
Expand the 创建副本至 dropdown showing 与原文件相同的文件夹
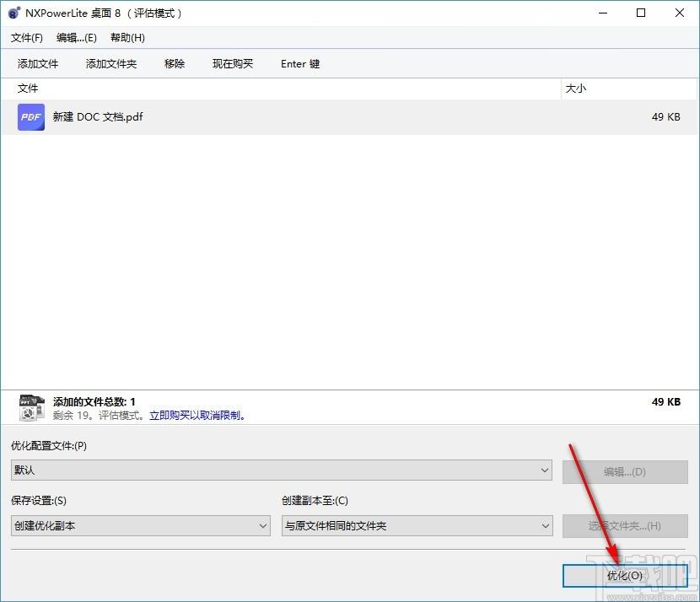click(417, 525)
